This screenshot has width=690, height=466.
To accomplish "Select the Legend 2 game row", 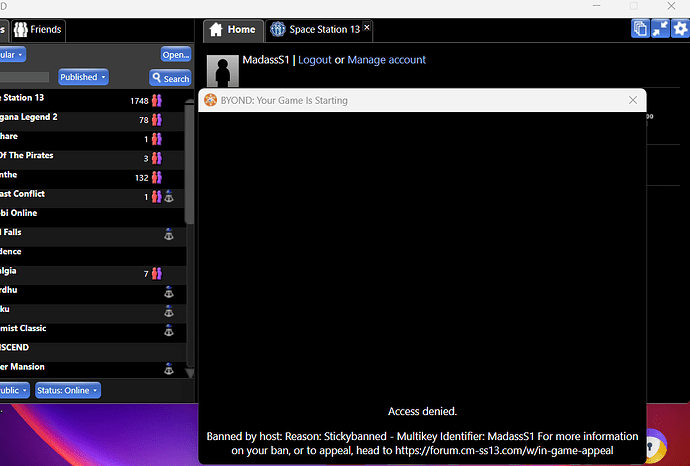I will click(x=92, y=120).
